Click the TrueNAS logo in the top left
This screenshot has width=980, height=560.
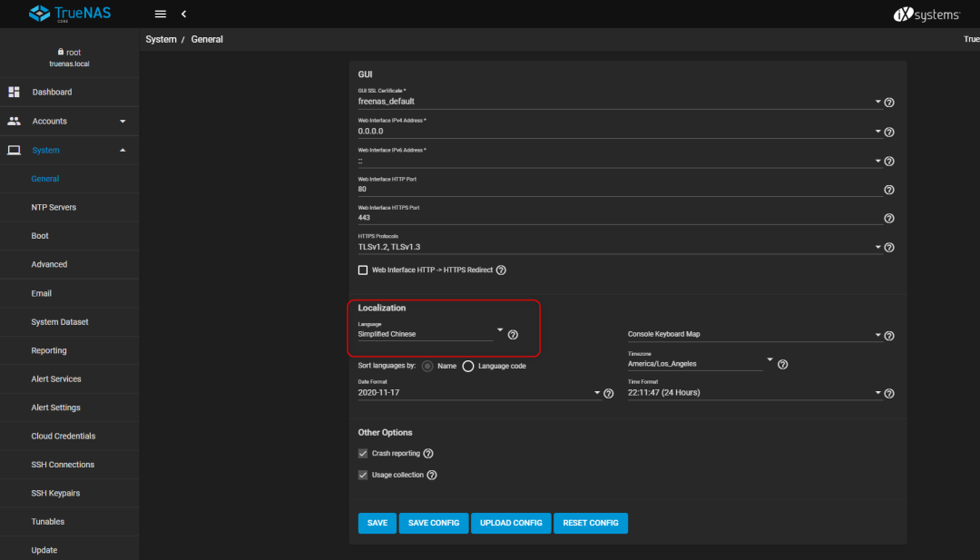pyautogui.click(x=71, y=14)
